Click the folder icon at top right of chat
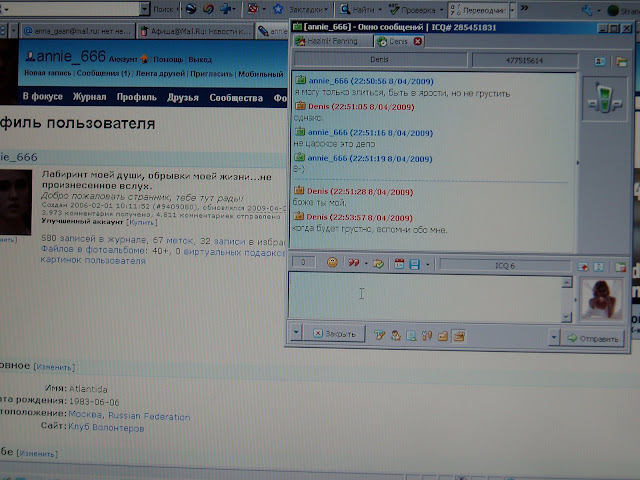The height and width of the screenshot is (480, 640). [621, 62]
